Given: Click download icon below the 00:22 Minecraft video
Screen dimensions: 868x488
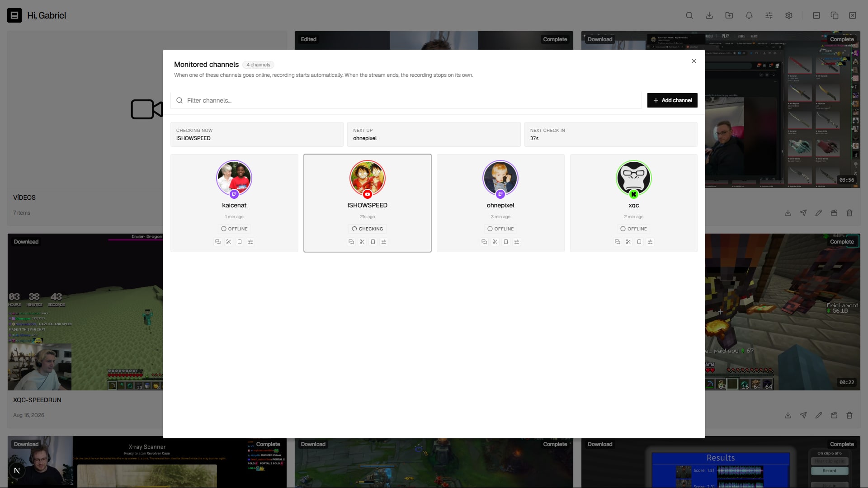Looking at the screenshot, I should (x=788, y=415).
